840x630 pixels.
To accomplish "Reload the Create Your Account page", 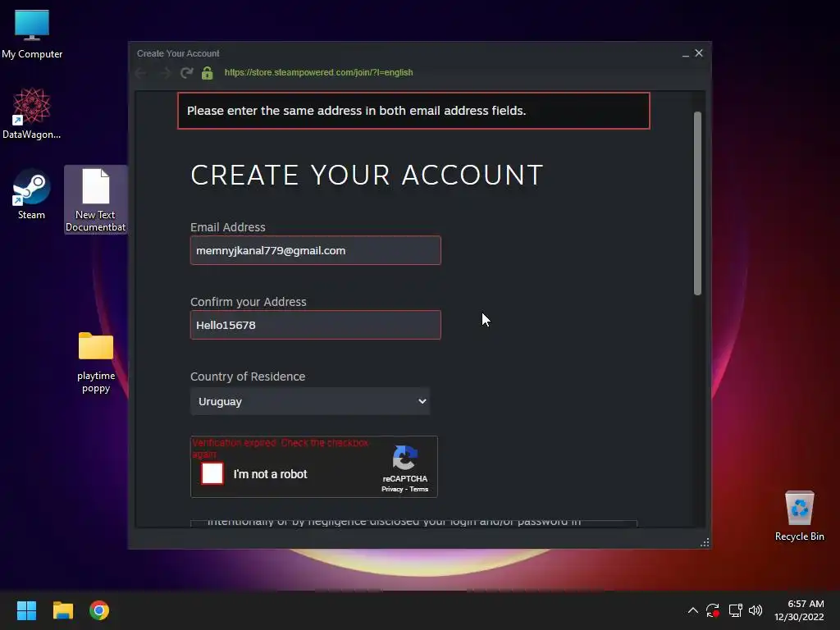I will (186, 73).
